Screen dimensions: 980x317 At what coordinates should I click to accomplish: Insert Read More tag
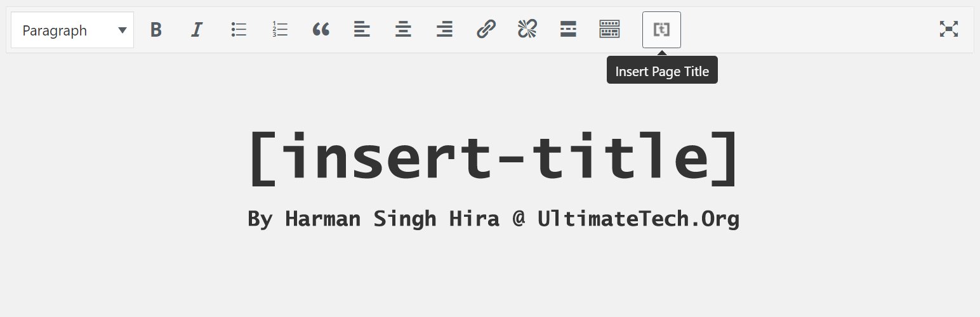pos(568,29)
